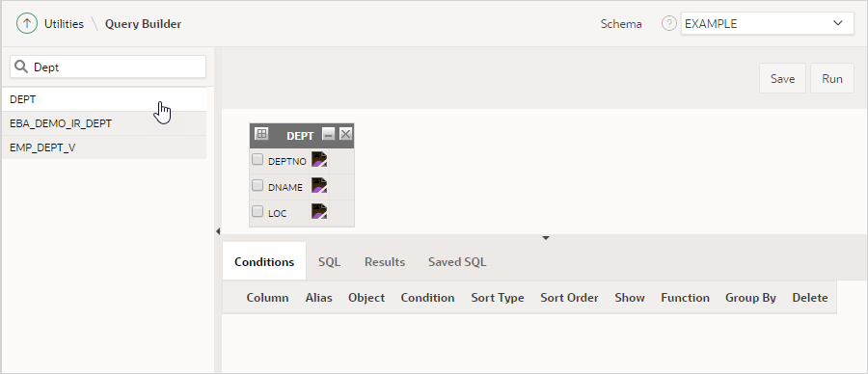Screen dimensions: 868x374
Task: Click the DNAME column name
Action: pyautogui.click(x=285, y=188)
